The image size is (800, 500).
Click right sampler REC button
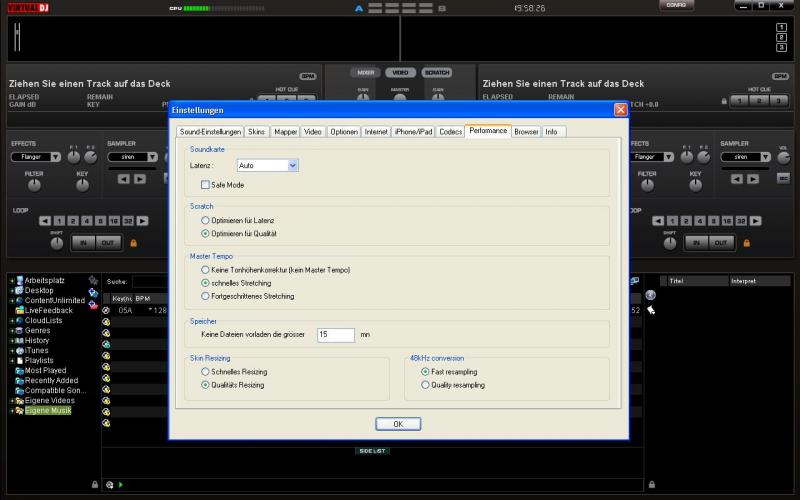click(783, 178)
